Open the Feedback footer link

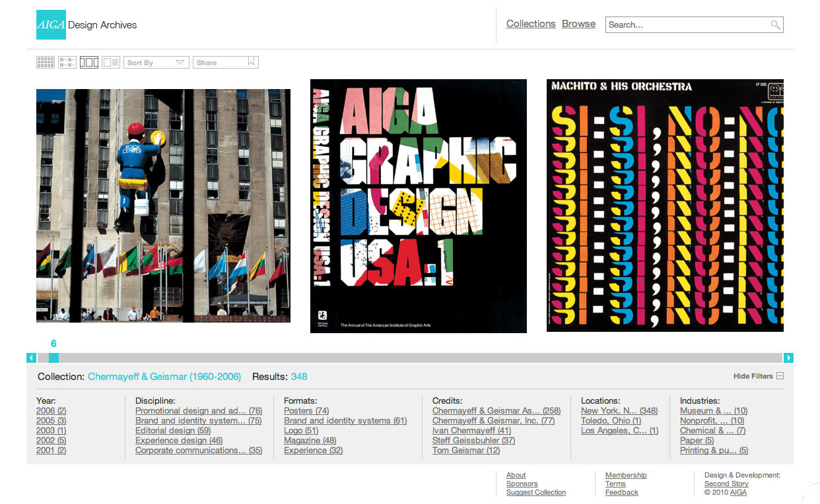click(x=622, y=492)
